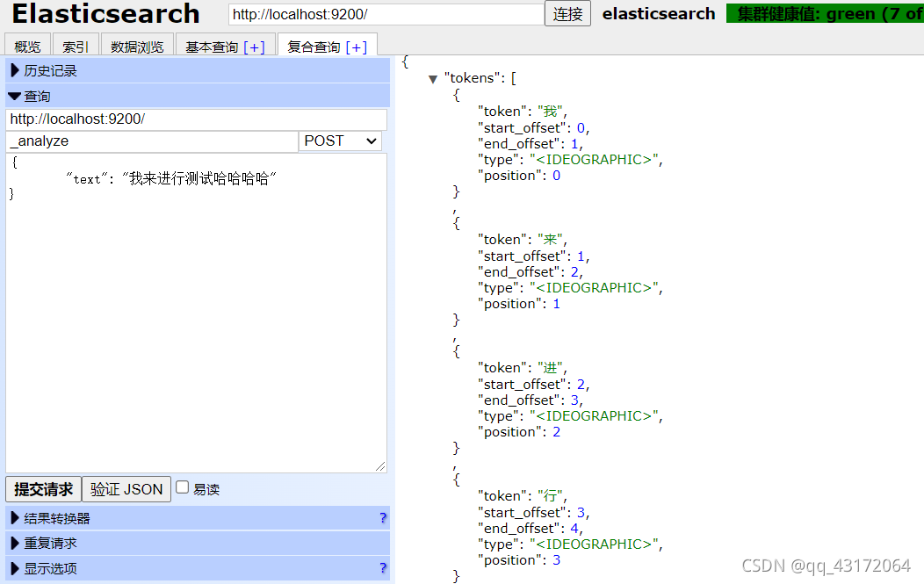Open help icon for 结果转换器
This screenshot has height=584, width=924.
click(383, 518)
